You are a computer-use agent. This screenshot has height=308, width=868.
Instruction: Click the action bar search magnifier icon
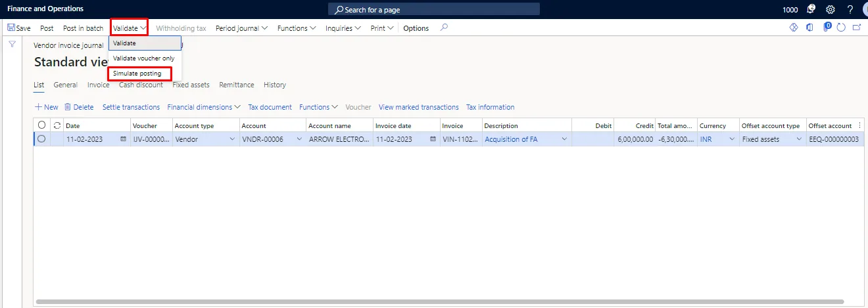pyautogui.click(x=445, y=28)
